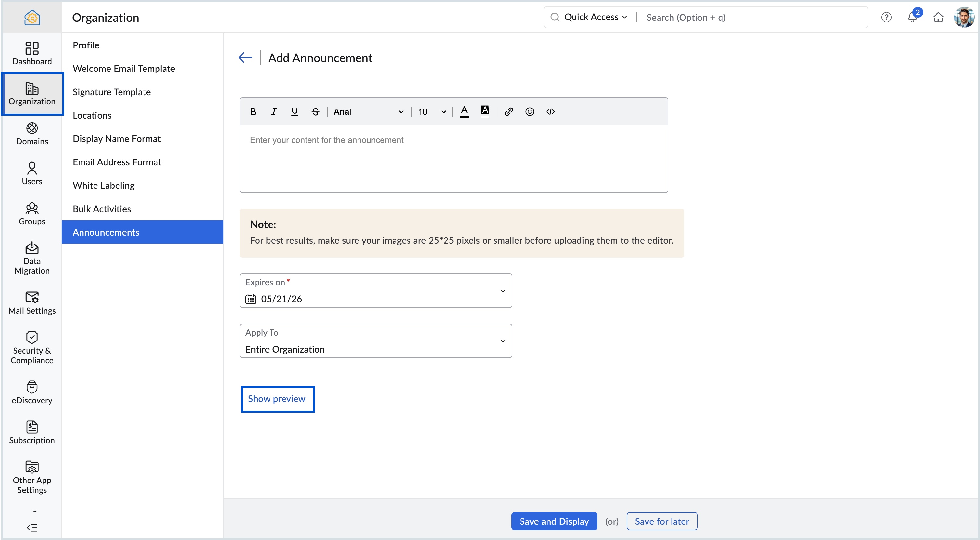Select Bulk Activities in organization menu
Image resolution: width=980 pixels, height=540 pixels.
click(x=102, y=209)
